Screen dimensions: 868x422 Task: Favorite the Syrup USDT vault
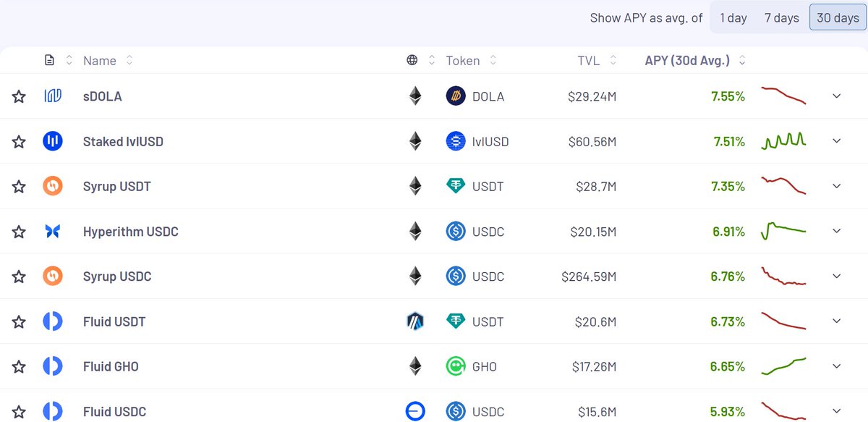click(x=19, y=187)
